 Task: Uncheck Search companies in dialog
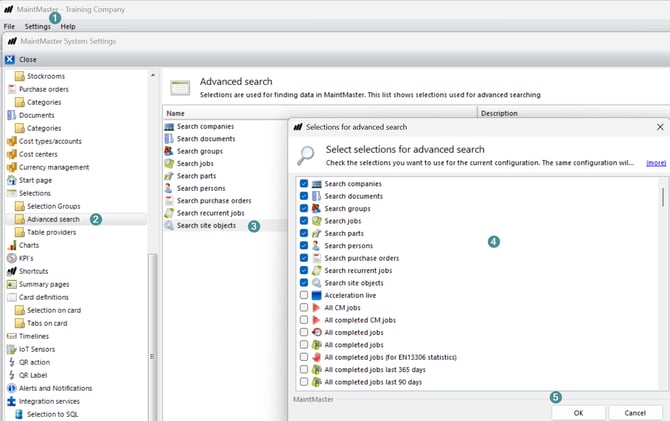coord(304,183)
